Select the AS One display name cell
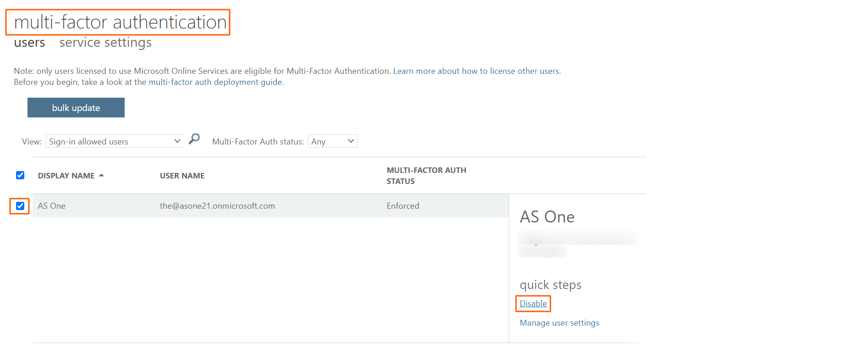Image resolution: width=868 pixels, height=355 pixels. [52, 206]
